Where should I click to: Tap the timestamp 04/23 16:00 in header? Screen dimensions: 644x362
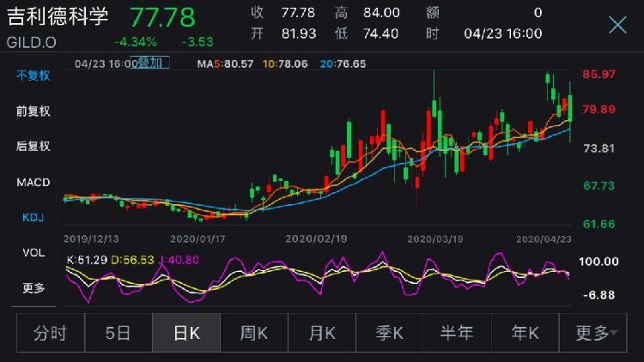click(503, 33)
